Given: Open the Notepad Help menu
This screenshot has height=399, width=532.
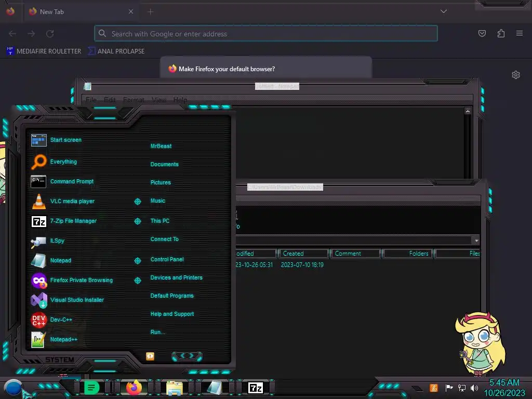Looking at the screenshot, I should [x=180, y=100].
